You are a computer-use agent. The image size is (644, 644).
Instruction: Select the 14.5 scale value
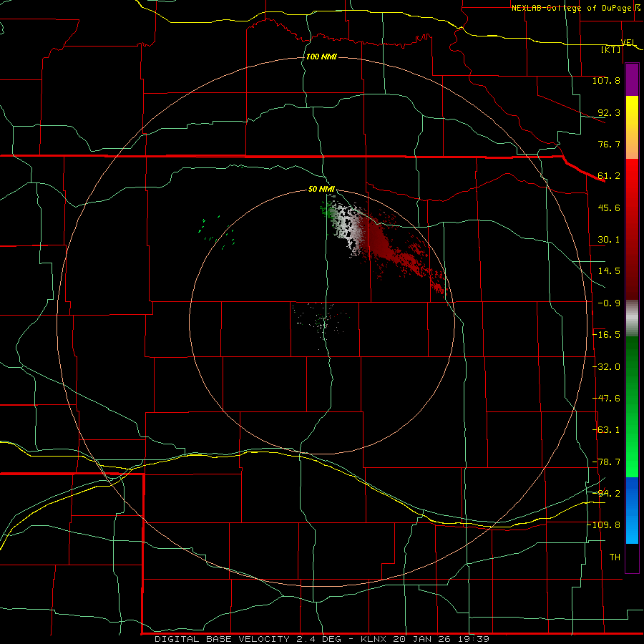click(x=609, y=271)
